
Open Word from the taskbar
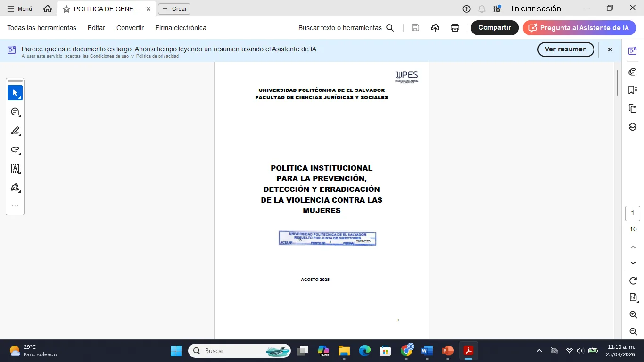(x=427, y=351)
